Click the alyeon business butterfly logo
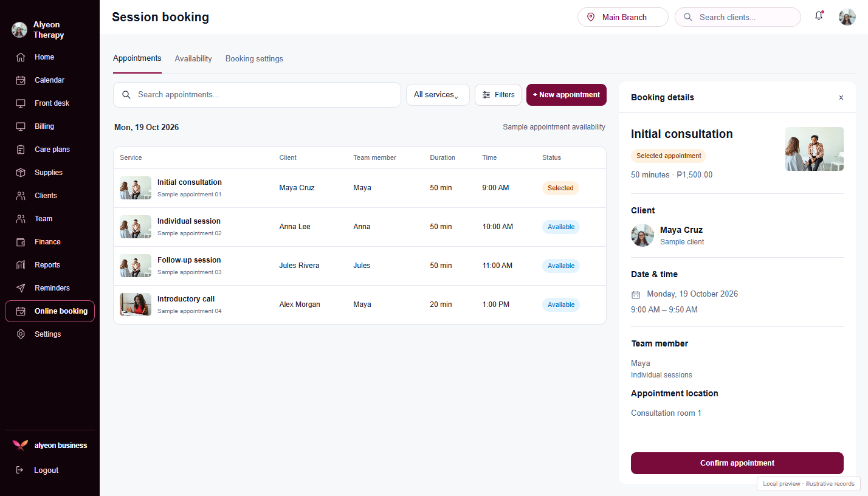 [x=20, y=445]
